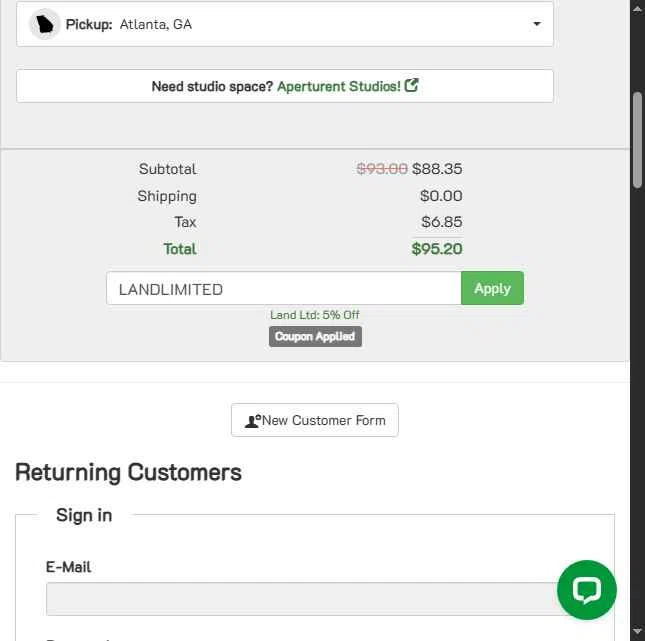645x641 pixels.
Task: Click the Tax label
Action: click(x=185, y=222)
